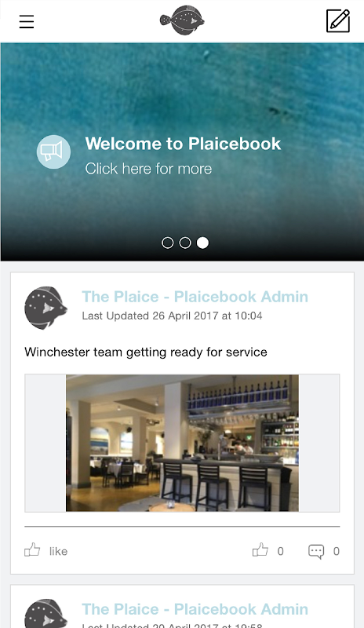This screenshot has width=364, height=628.
Task: Tap the second post's fish avatar
Action: point(45,613)
